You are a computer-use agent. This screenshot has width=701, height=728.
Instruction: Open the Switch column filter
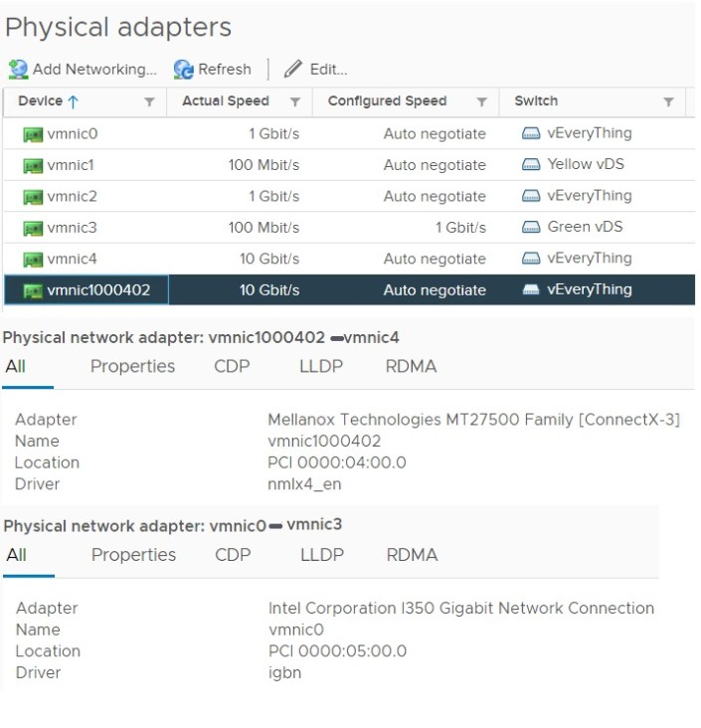pyautogui.click(x=668, y=102)
